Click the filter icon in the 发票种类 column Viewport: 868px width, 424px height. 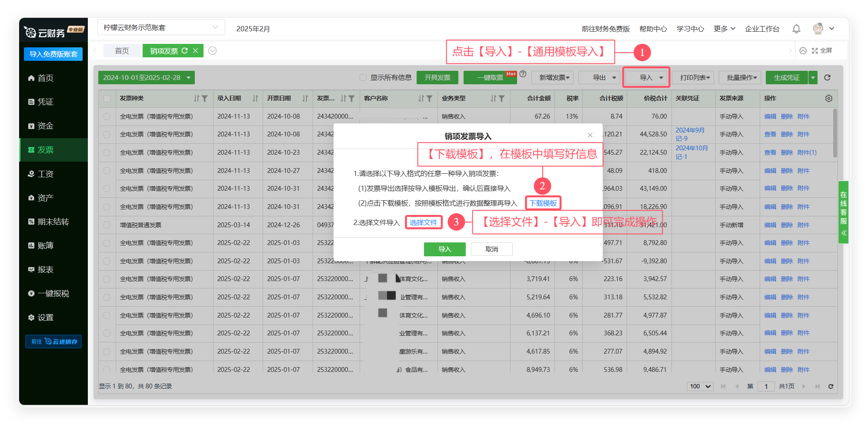pos(205,99)
